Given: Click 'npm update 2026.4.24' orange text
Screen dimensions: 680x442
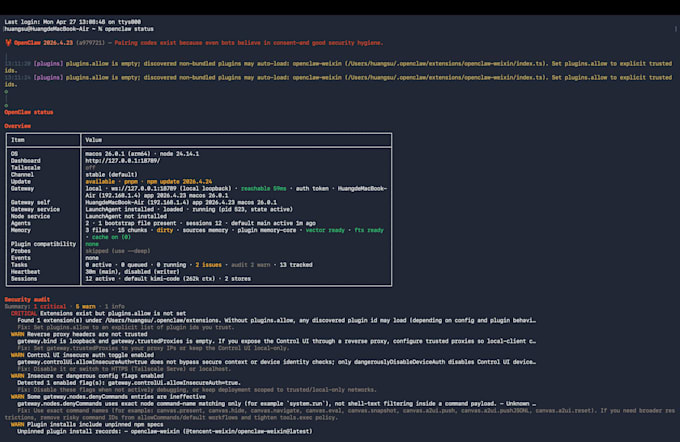Looking at the screenshot, I should coord(180,181).
